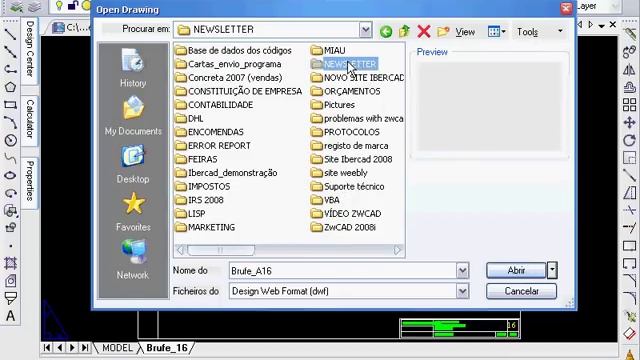Select the ENCOMENDAS folder
The height and width of the screenshot is (360, 640).
[209, 132]
